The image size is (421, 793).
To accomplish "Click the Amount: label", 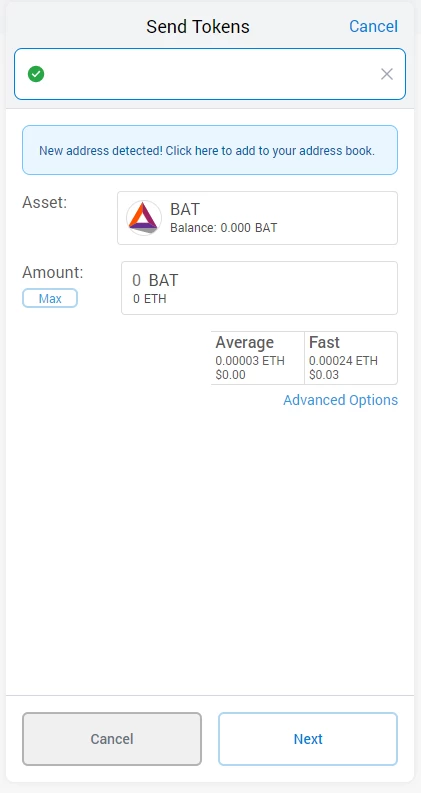I will [53, 273].
